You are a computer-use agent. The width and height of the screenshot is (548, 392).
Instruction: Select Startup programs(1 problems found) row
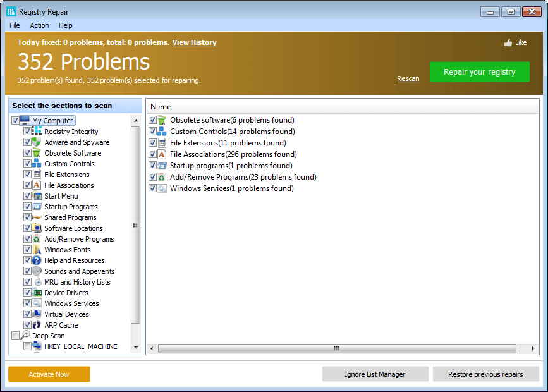point(231,166)
